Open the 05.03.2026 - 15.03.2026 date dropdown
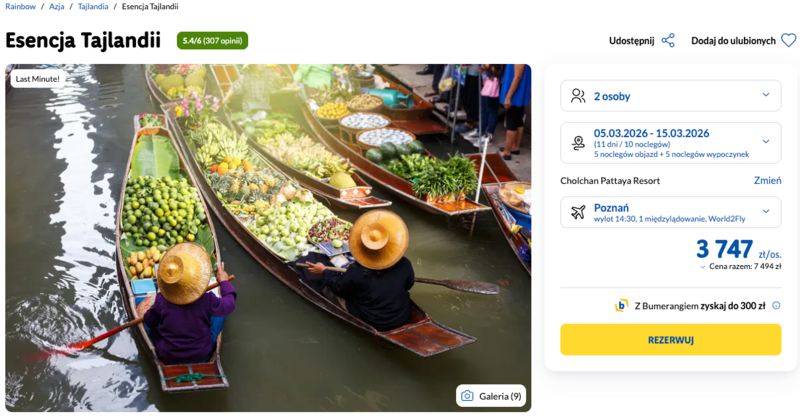Screen dimensions: 800x420 pyautogui.click(x=766, y=143)
